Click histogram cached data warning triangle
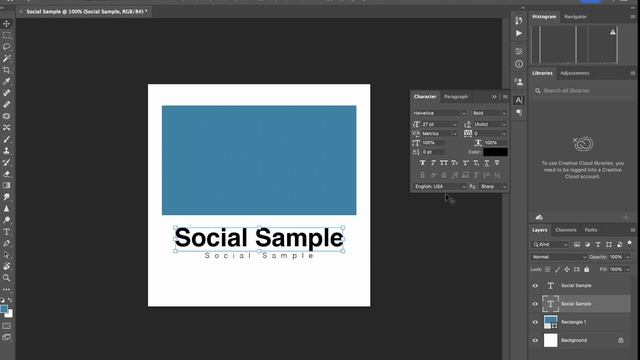This screenshot has width=640, height=360. click(x=613, y=32)
